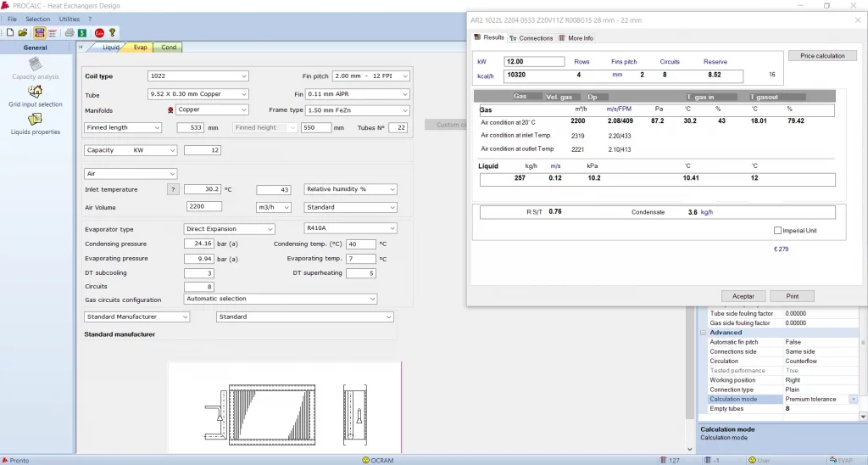Image resolution: width=868 pixels, height=465 pixels.
Task: Click the User status bar icon
Action: [759, 460]
